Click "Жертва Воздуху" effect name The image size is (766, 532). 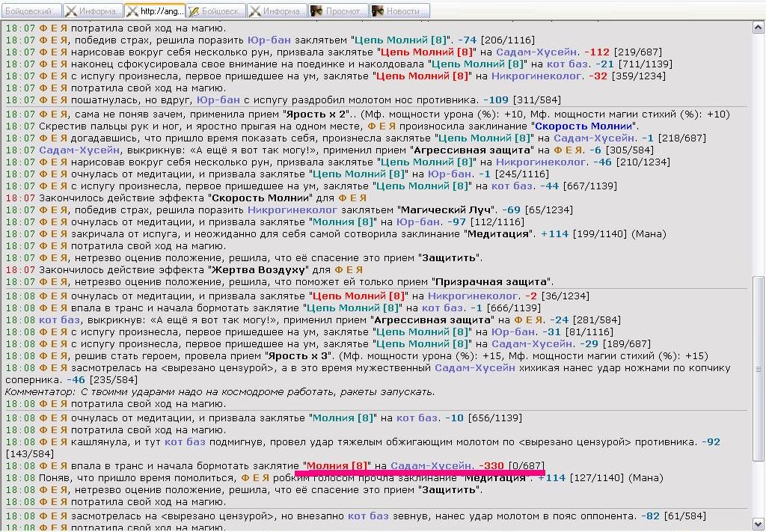point(257,269)
